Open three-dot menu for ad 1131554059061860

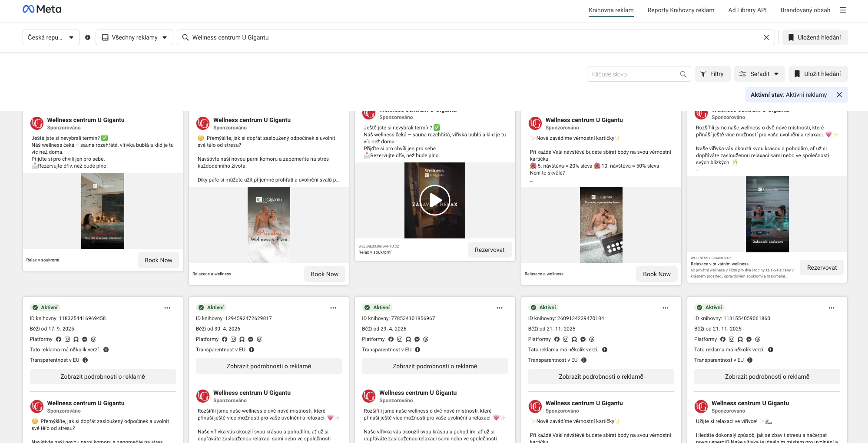[832, 308]
